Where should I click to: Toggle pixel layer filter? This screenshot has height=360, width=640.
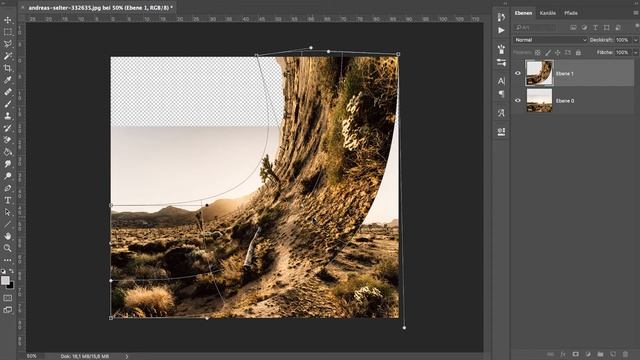pos(573,27)
